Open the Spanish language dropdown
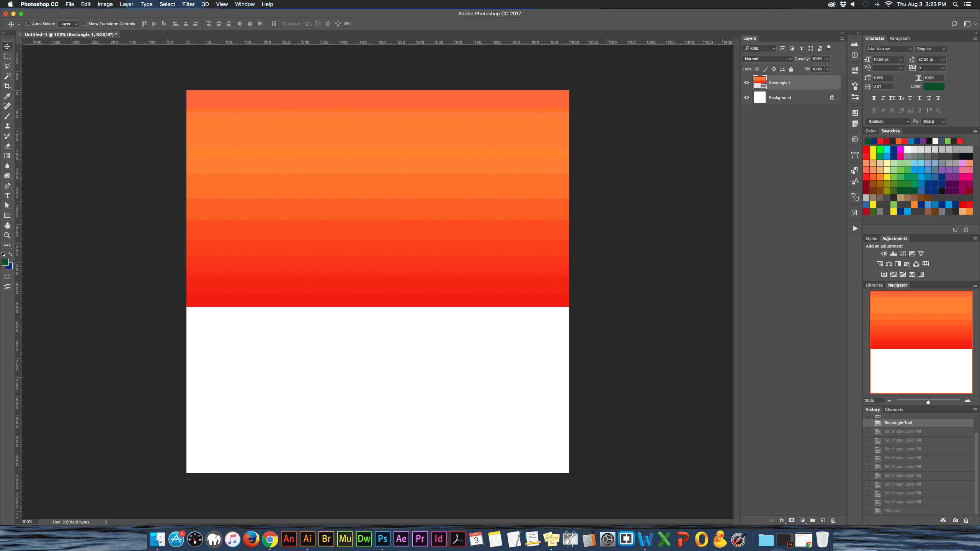 point(888,122)
